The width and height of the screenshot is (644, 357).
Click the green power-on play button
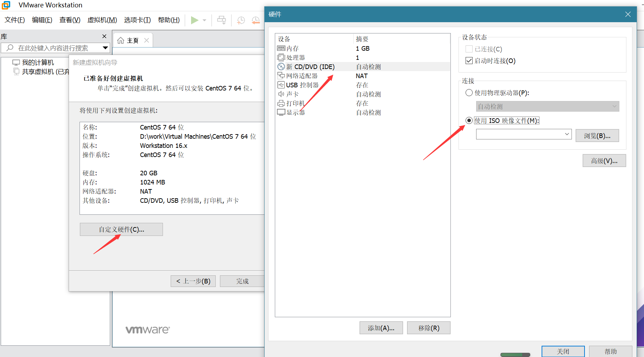pos(194,20)
